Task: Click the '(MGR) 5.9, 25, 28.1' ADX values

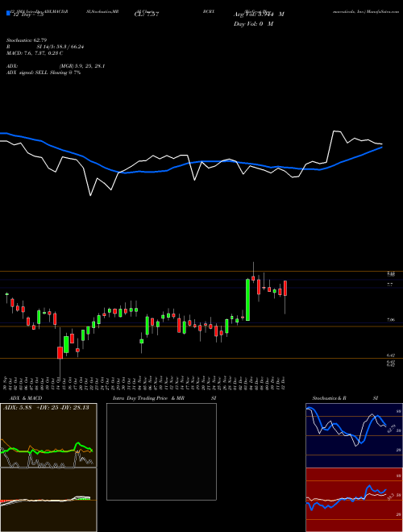Action: coord(81,66)
